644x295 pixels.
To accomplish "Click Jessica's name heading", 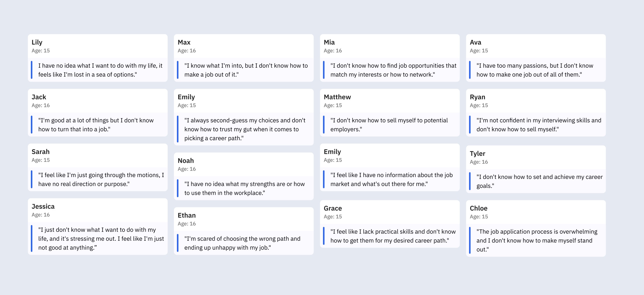I will click(x=43, y=206).
